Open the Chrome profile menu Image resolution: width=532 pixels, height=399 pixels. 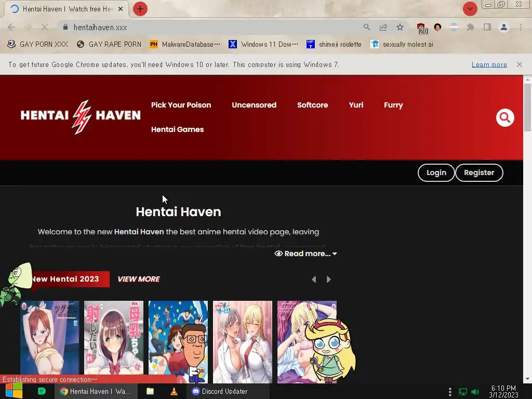point(504,27)
